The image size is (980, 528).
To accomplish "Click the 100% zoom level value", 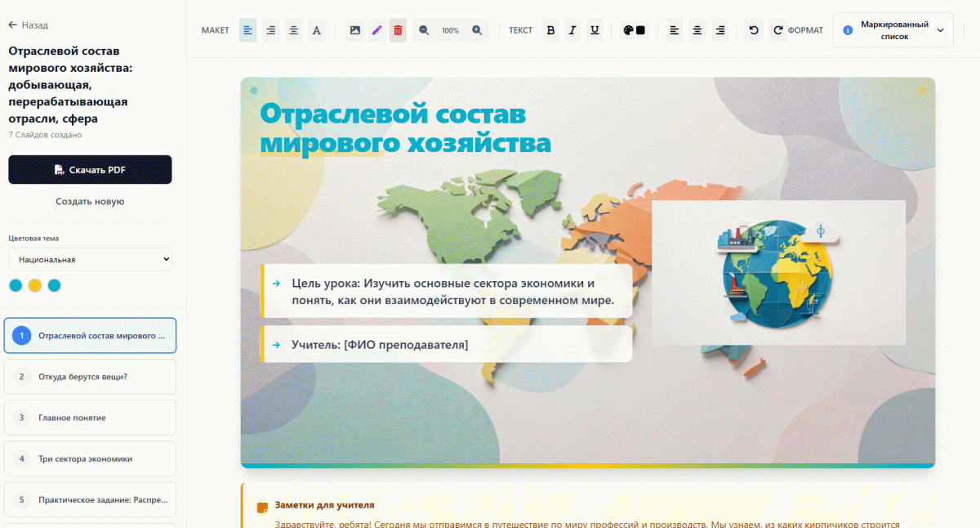I will tap(450, 31).
